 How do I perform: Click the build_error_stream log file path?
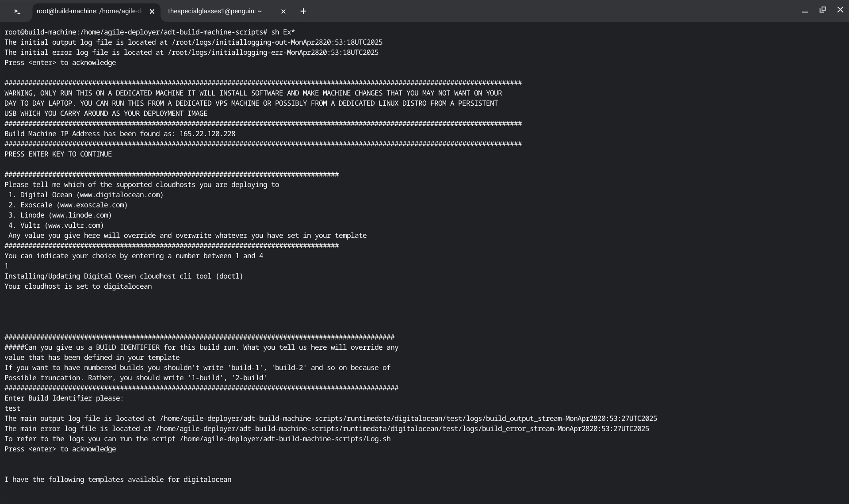402,429
